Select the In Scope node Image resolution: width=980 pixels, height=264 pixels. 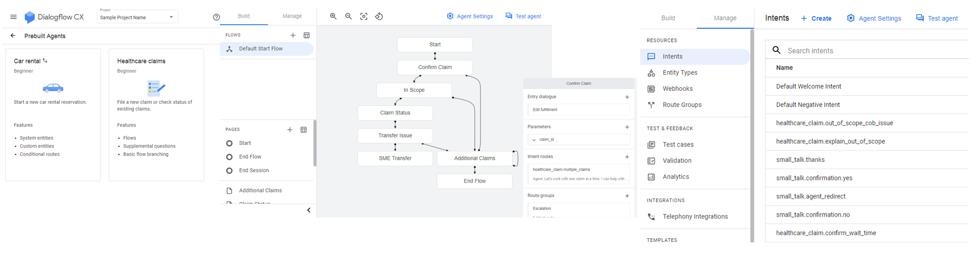point(414,90)
